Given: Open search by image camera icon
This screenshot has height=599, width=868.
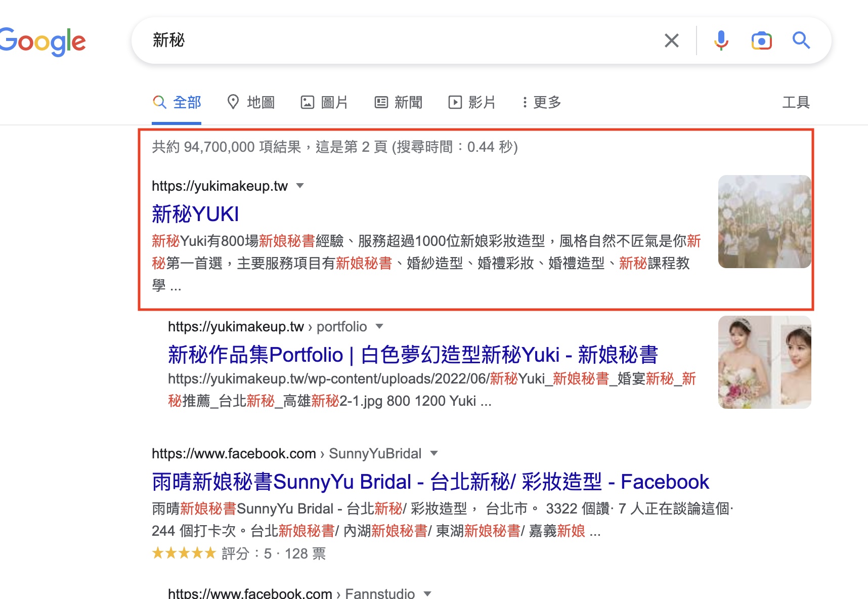Looking at the screenshot, I should pyautogui.click(x=761, y=40).
